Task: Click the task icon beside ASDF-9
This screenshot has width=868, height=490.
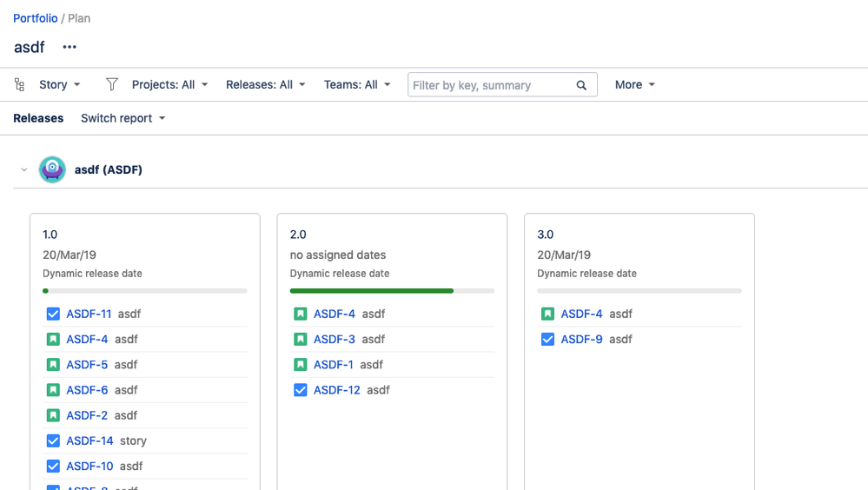Action: click(547, 340)
